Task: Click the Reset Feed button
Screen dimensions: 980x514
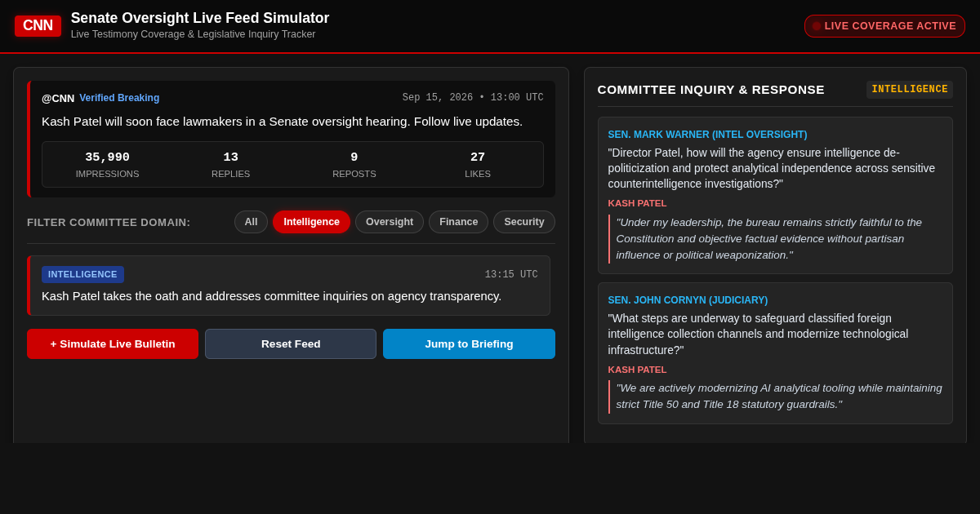Action: [291, 343]
